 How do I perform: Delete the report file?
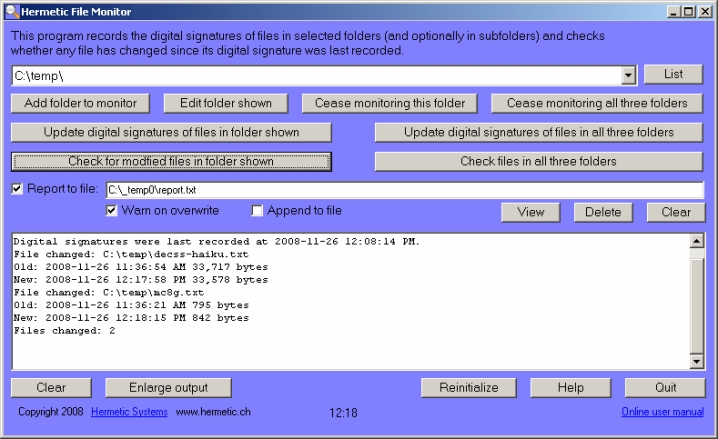602,212
